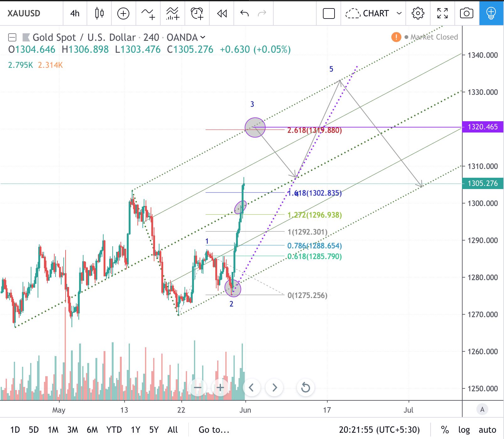Expand the OANDA symbol source menu
The image size is (504, 439).
[203, 37]
